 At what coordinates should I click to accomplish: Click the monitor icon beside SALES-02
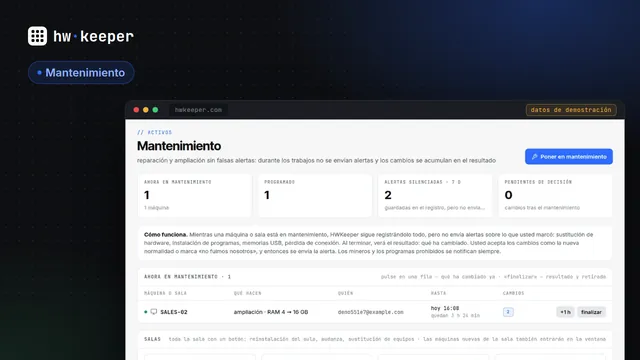[x=153, y=312]
